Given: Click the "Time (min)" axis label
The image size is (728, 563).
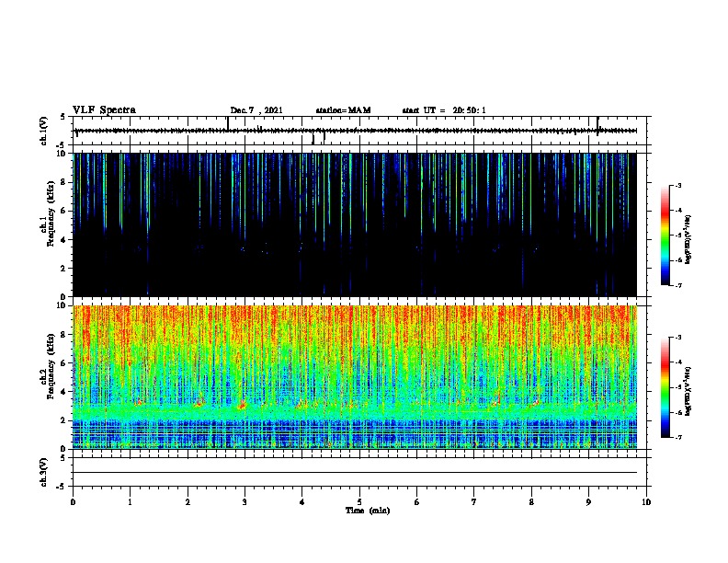Looking at the screenshot, I should (368, 511).
